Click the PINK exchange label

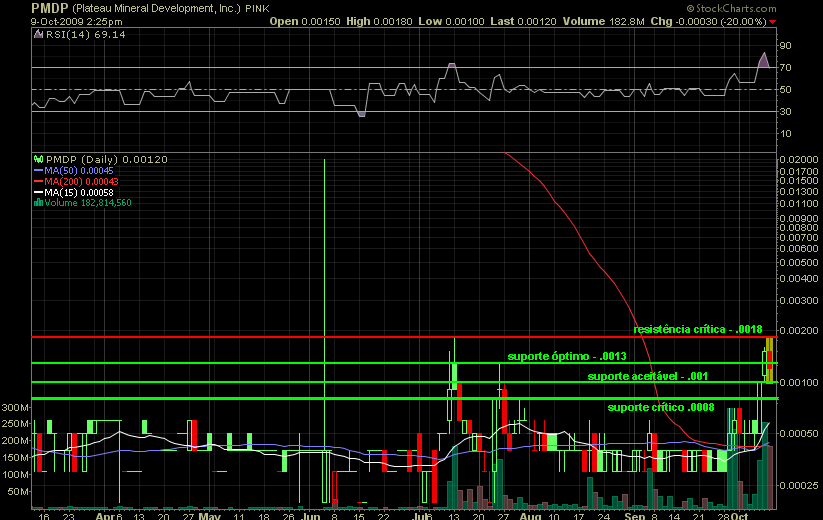point(257,8)
